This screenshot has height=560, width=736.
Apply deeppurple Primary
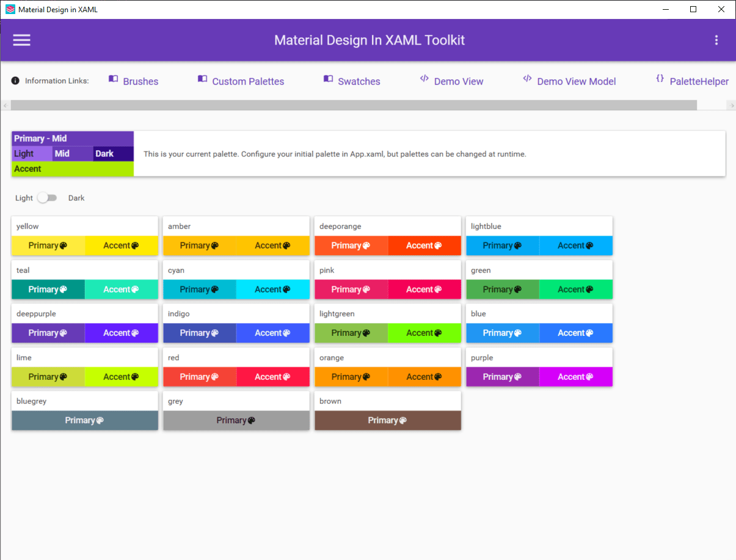click(x=48, y=333)
